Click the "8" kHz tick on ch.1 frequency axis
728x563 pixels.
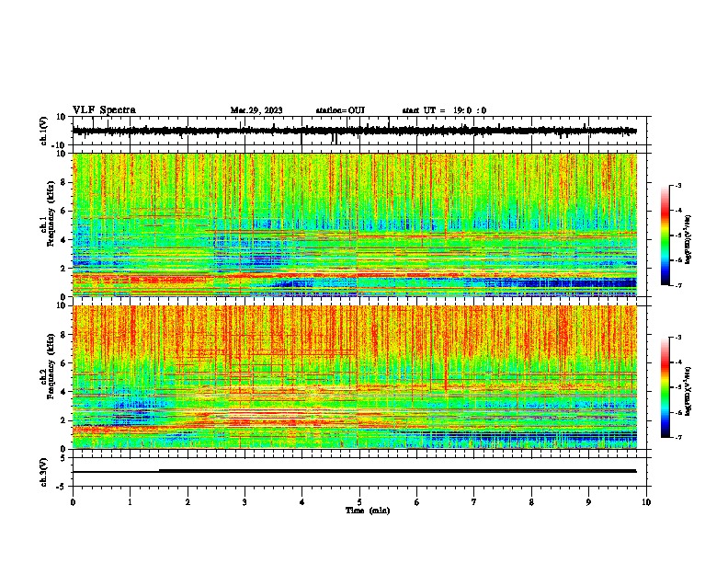64,182
